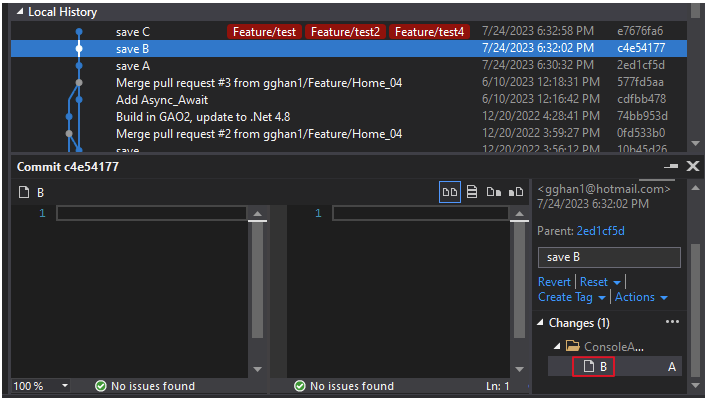This screenshot has width=705, height=402.
Task: Click the Revert link
Action: [x=554, y=282]
